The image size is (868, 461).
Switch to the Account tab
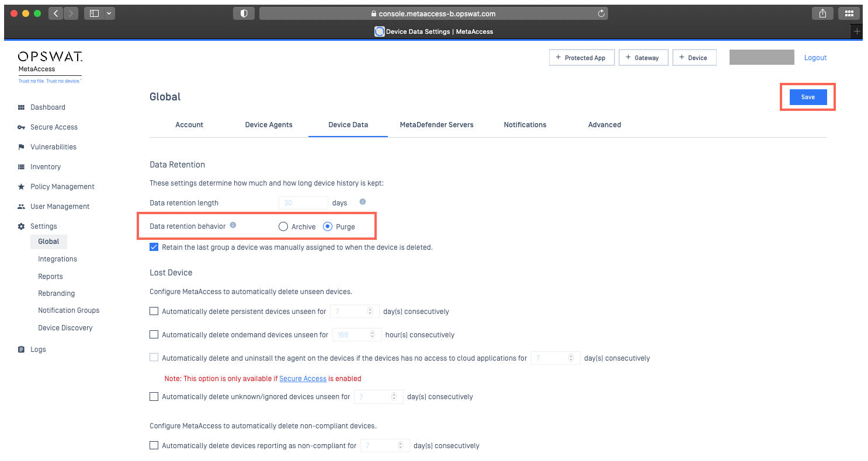189,125
